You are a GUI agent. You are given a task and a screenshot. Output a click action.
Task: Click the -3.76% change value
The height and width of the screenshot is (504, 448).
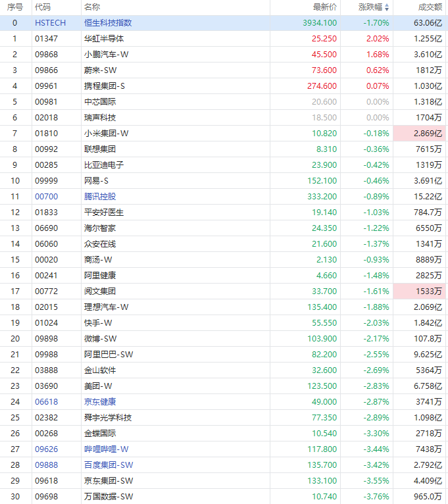376,496
